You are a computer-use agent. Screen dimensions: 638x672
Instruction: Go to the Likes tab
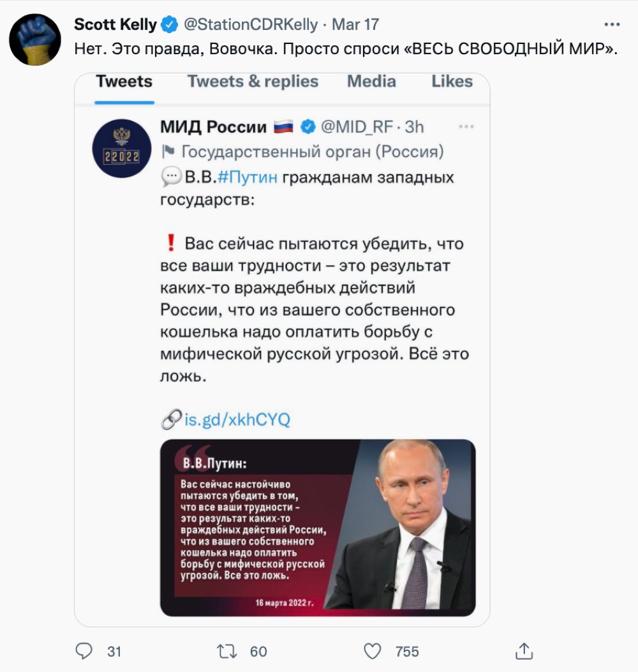[x=452, y=82]
